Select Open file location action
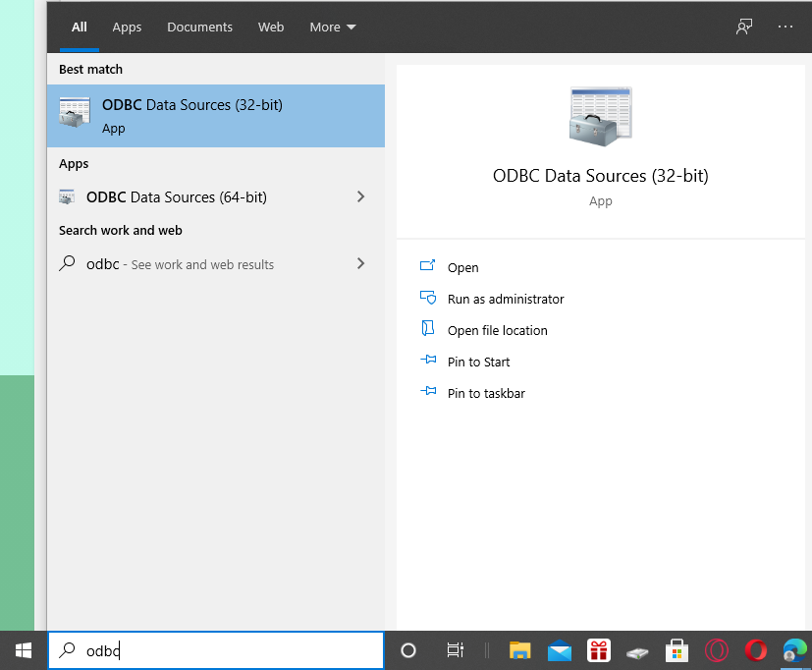 (497, 330)
